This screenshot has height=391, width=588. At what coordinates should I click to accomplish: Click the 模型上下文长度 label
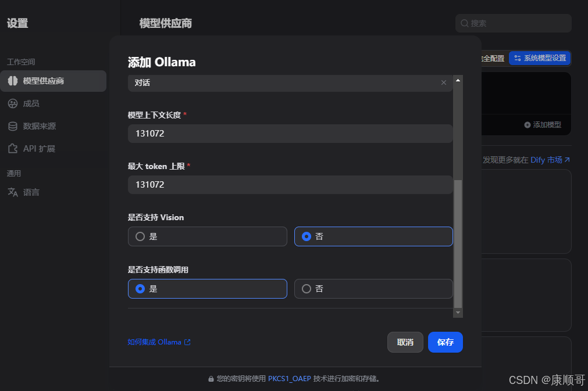point(154,115)
